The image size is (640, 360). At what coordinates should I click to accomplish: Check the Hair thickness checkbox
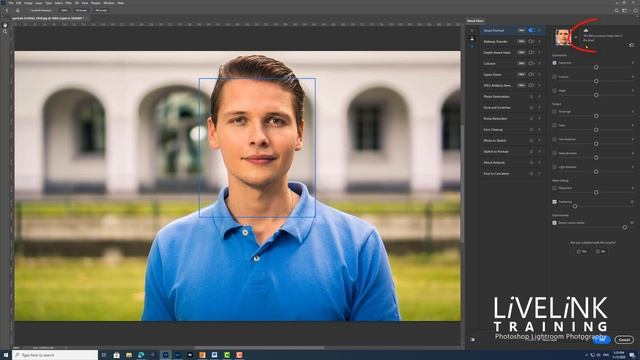(x=554, y=139)
